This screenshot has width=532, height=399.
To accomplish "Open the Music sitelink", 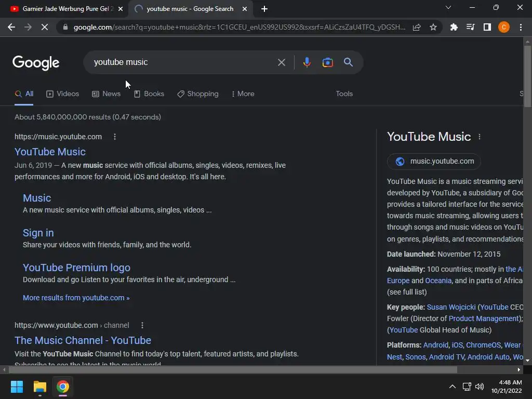I will [x=37, y=198].
